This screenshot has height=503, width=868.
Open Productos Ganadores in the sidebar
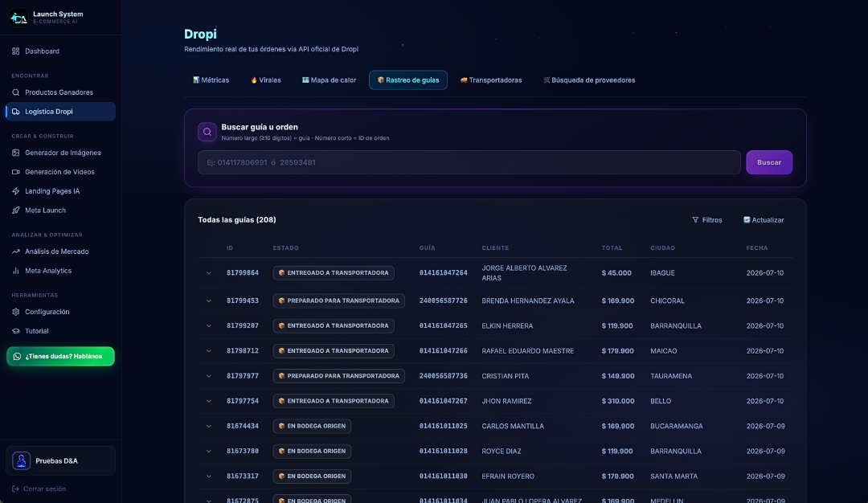[x=60, y=92]
